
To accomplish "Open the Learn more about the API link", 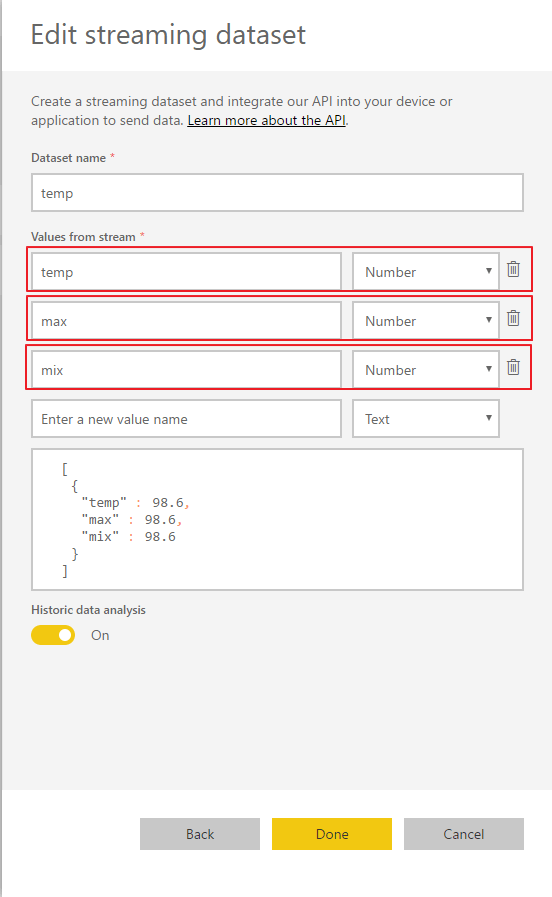I will coord(267,120).
